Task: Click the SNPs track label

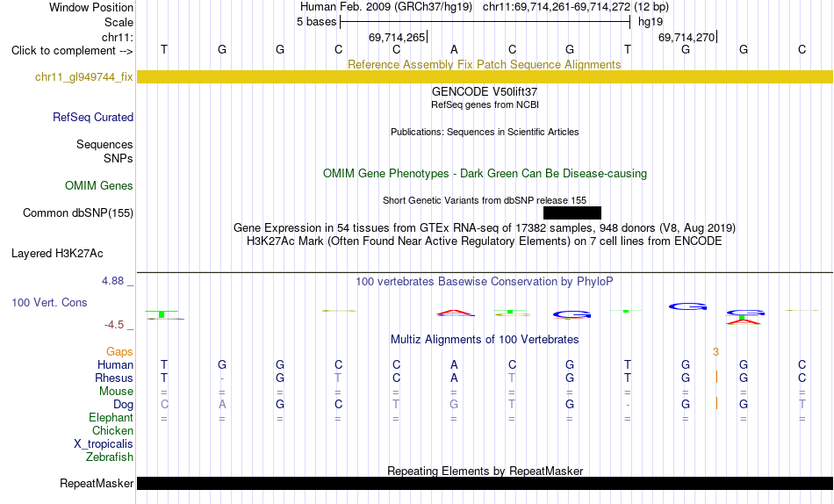Action: click(119, 158)
